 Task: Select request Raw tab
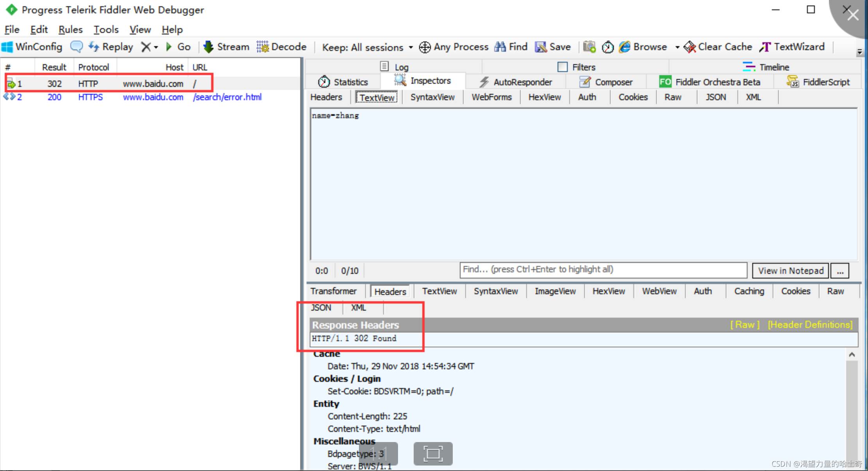(673, 97)
